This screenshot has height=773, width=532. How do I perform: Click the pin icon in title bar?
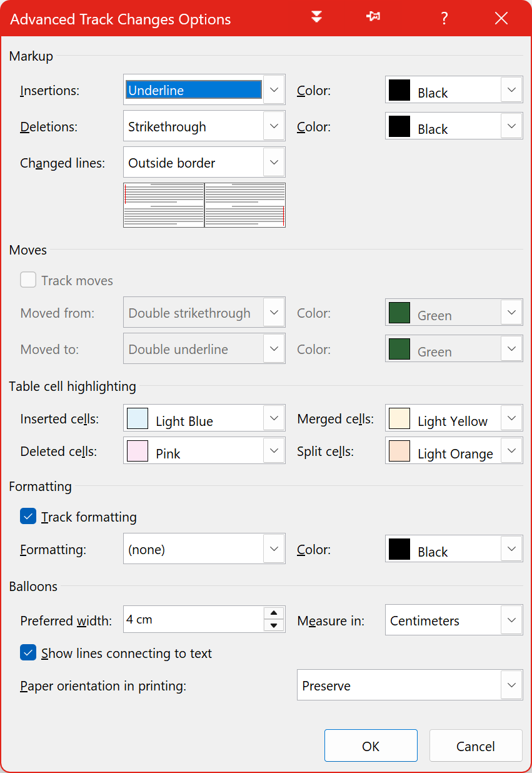373,18
